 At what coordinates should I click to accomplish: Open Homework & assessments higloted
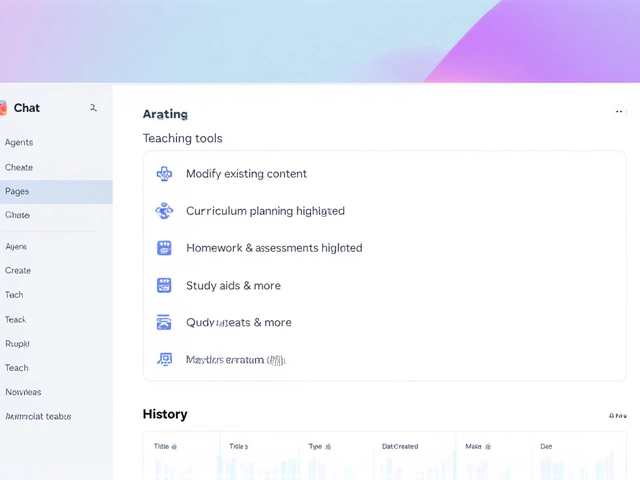pyautogui.click(x=274, y=248)
